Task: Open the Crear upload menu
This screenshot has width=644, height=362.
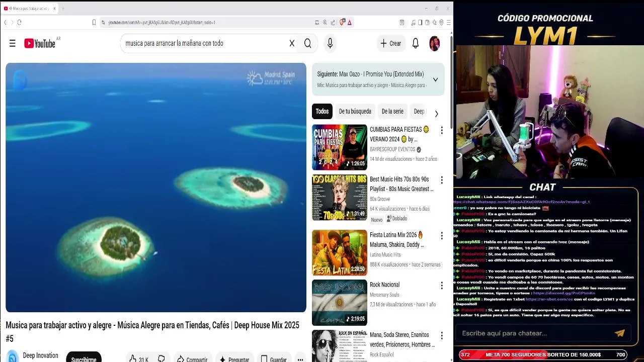Action: 391,43
